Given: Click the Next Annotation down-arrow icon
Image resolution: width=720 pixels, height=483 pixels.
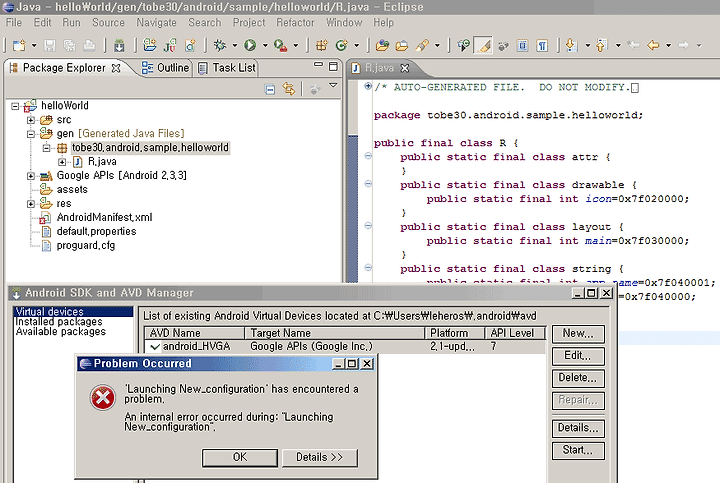Looking at the screenshot, I should tap(571, 45).
